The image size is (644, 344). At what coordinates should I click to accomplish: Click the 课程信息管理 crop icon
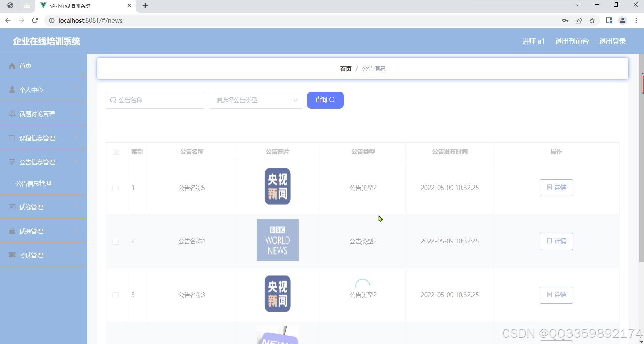click(x=12, y=138)
